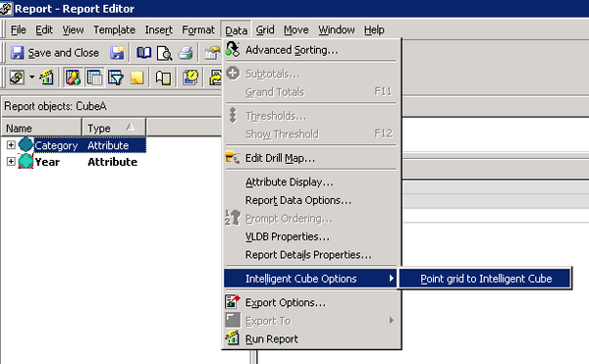
Task: Click the clock schedule toolbar icon
Action: pyautogui.click(x=190, y=78)
